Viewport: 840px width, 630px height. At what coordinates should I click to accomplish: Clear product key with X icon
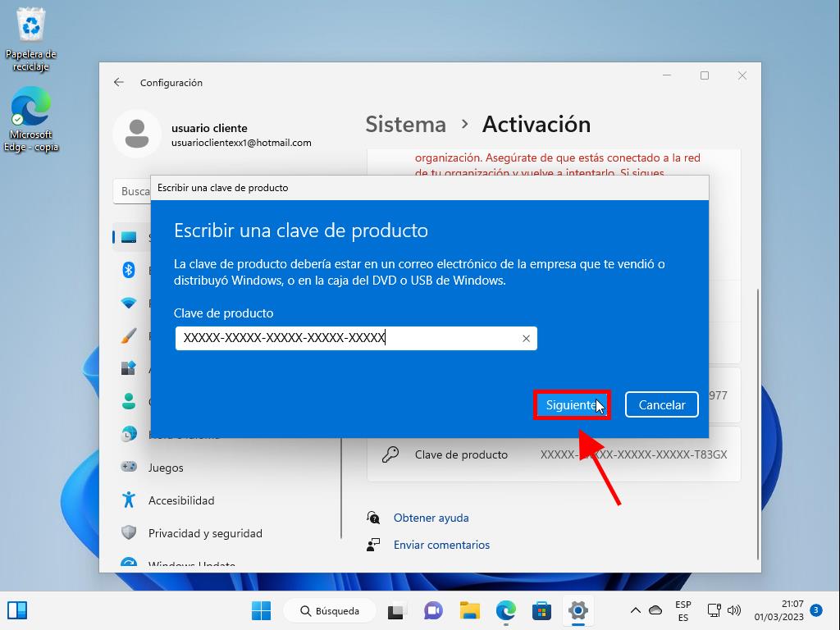point(526,339)
